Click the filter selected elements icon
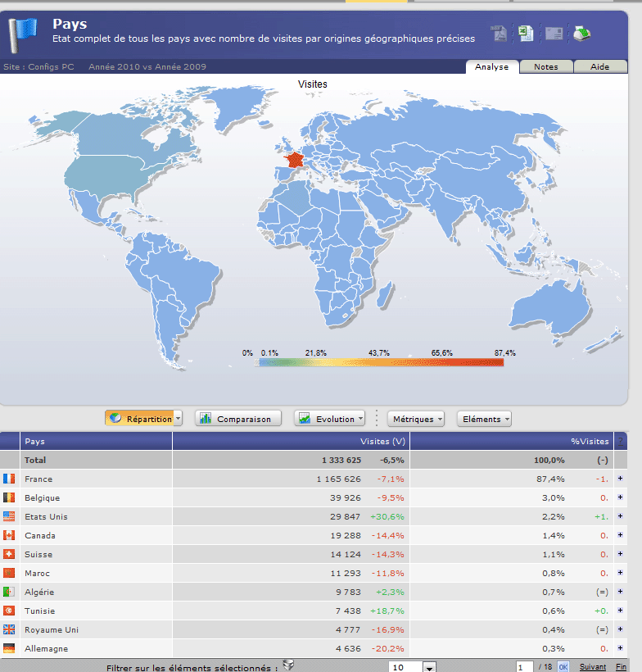642x672 pixels. coord(288,665)
